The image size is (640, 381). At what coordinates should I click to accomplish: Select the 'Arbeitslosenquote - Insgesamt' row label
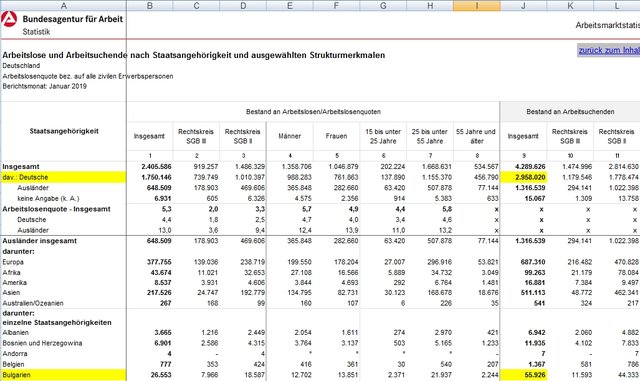point(56,209)
